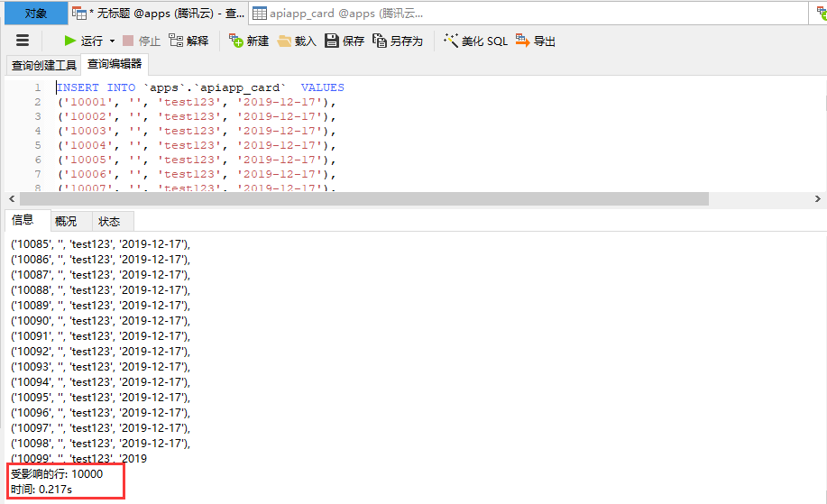
Task: Click the Stop (停止) button
Action: pos(141,41)
